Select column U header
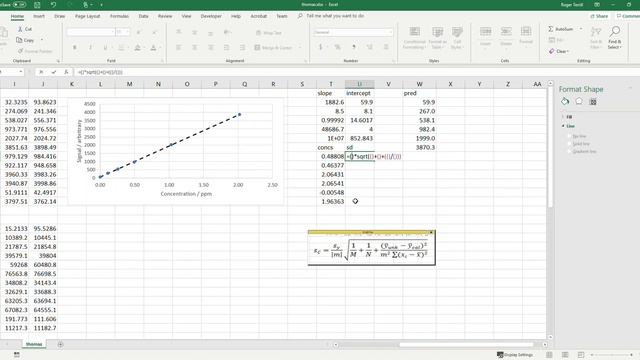 pos(360,84)
